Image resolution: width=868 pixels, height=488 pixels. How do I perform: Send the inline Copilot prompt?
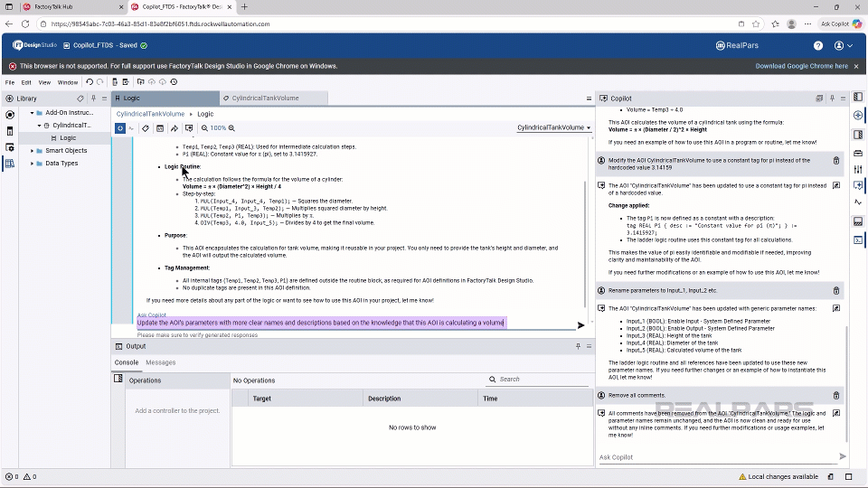[580, 325]
